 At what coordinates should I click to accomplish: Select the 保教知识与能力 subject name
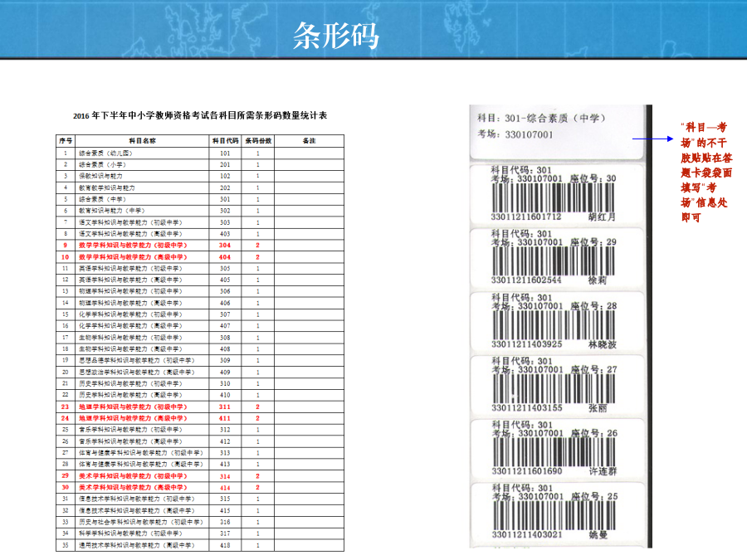[x=100, y=176]
